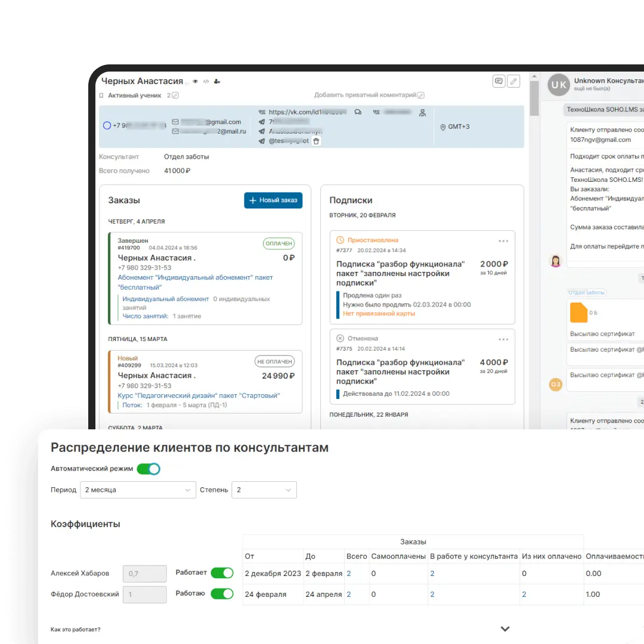Open the code icon next to client name
Viewport: 644px width, 644px height.
coord(206,82)
